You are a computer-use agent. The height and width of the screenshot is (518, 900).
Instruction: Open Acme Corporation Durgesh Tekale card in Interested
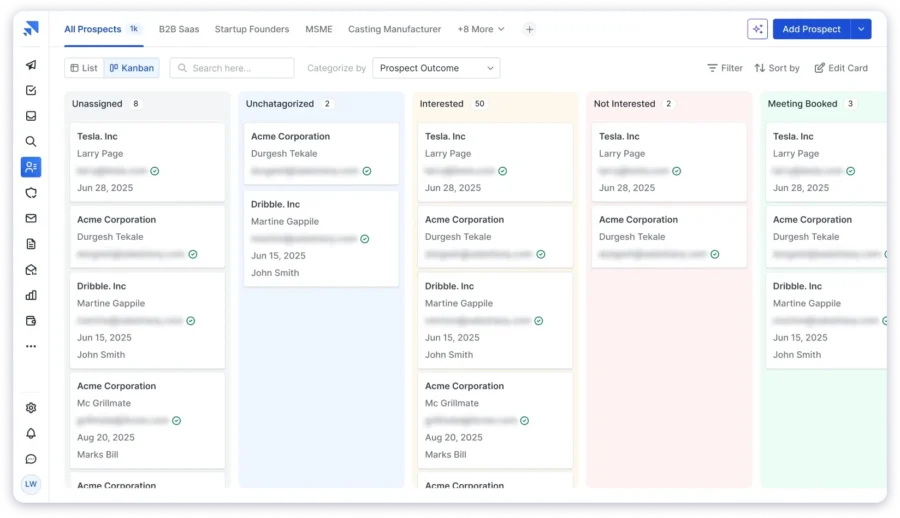point(495,237)
